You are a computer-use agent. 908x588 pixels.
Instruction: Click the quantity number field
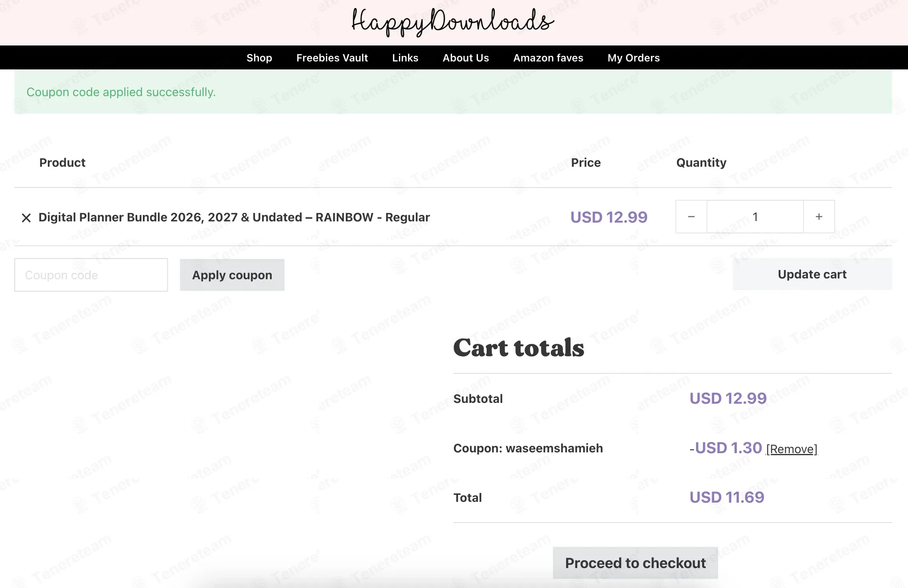coord(755,217)
